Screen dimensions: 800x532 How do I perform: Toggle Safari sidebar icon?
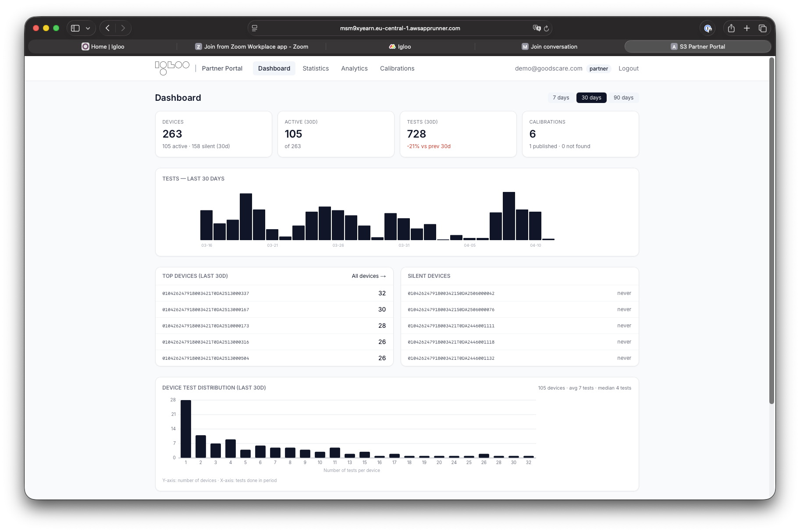pos(75,28)
